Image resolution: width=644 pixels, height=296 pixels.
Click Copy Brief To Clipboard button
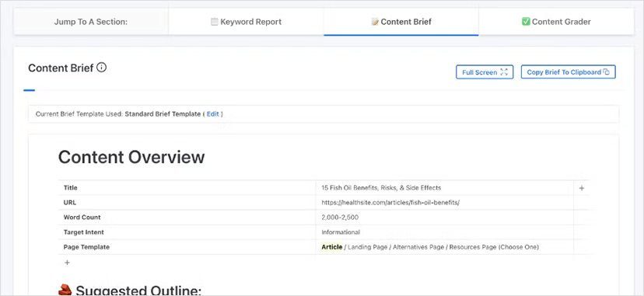point(568,72)
